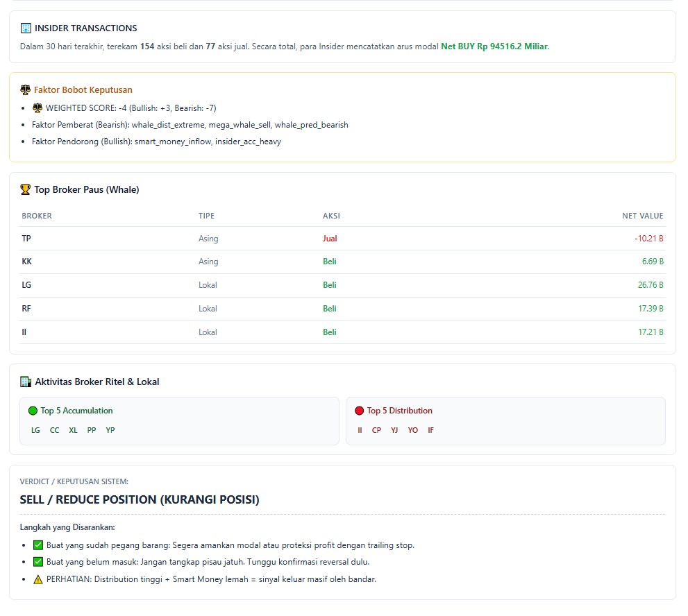Click the red Jual action for TP

coord(330,239)
